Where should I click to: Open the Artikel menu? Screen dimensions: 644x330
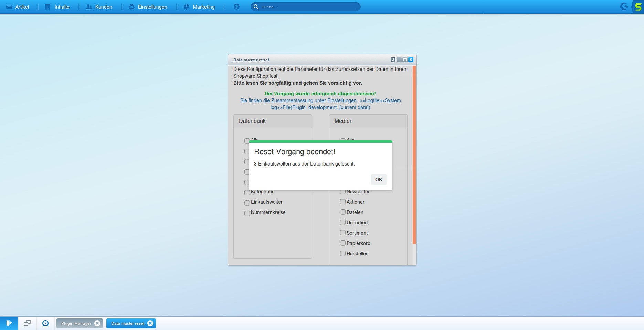pyautogui.click(x=18, y=7)
